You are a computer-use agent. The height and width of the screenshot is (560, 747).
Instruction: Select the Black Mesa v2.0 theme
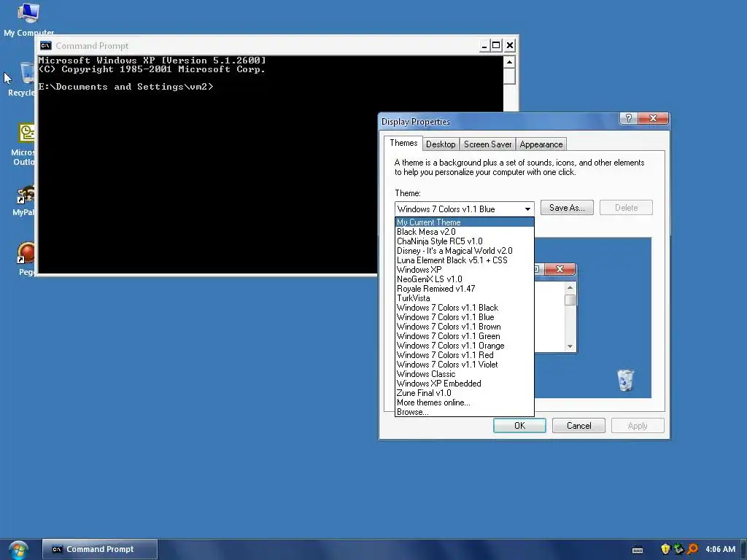pos(465,232)
